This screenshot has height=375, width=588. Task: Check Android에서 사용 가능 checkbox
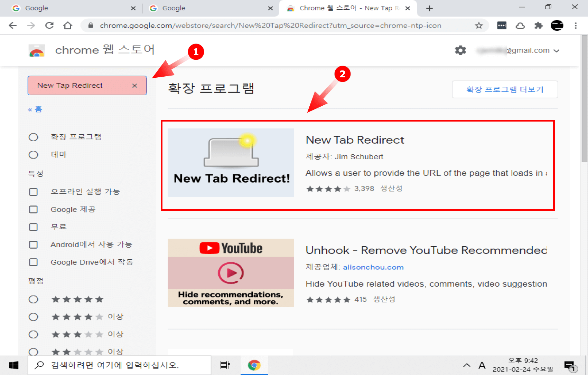(33, 244)
